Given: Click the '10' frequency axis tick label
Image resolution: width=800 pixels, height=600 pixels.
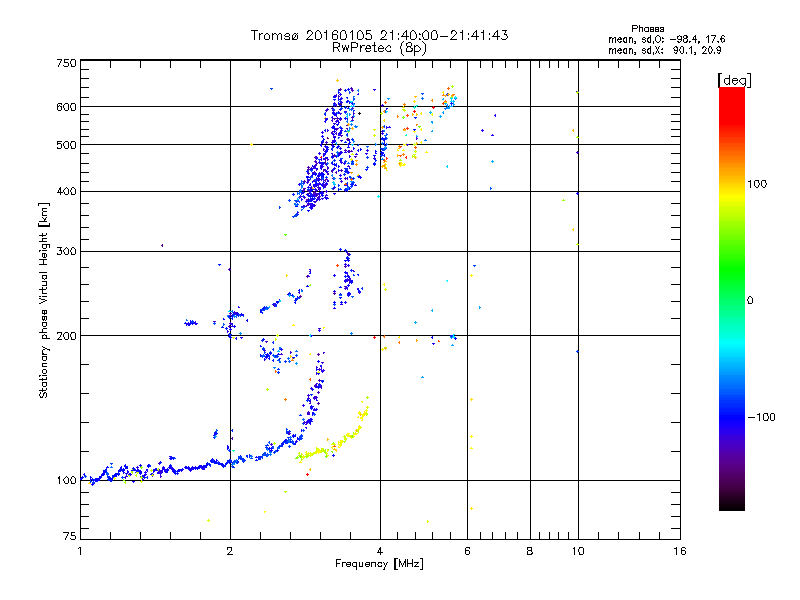Looking at the screenshot, I should tap(578, 551).
